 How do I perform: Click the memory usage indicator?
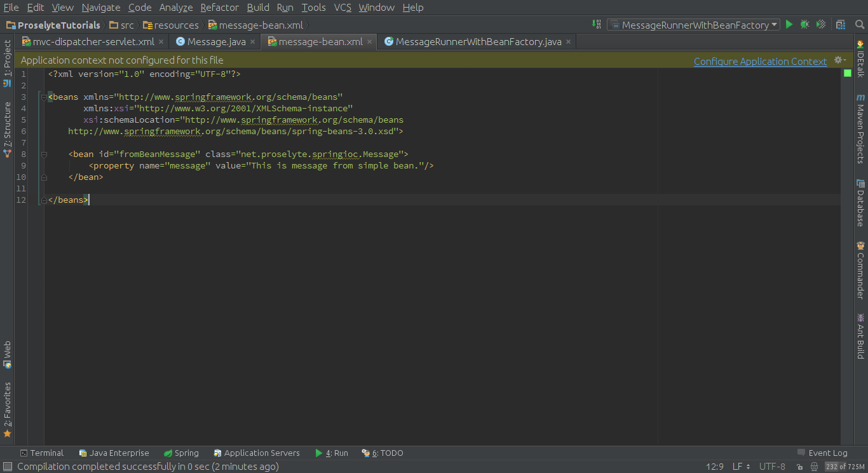point(845,467)
